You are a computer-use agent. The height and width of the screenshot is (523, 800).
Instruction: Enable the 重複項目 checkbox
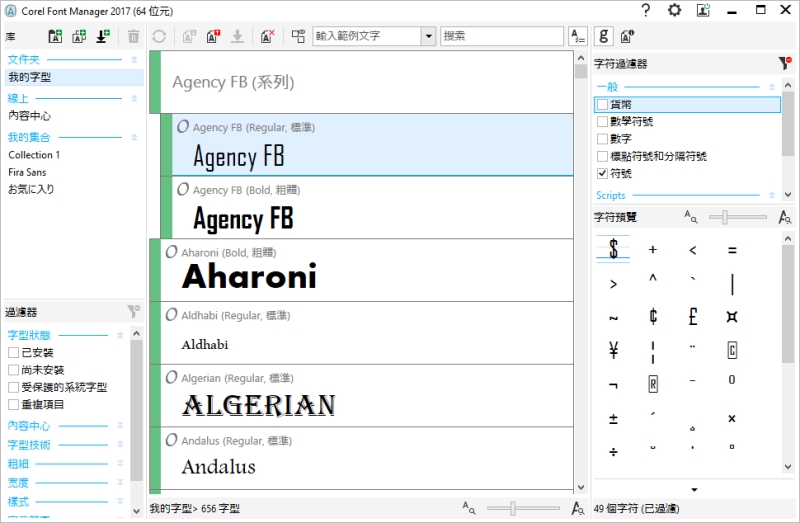tap(14, 405)
